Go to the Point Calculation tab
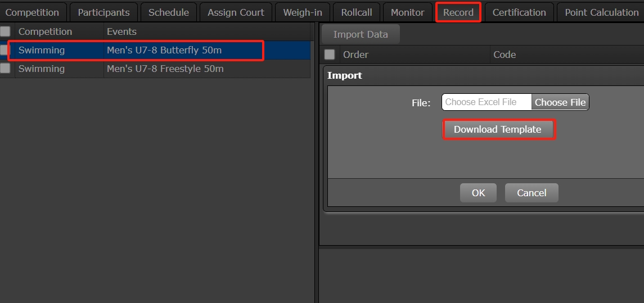Viewport: 644px width, 303px height. [x=601, y=12]
